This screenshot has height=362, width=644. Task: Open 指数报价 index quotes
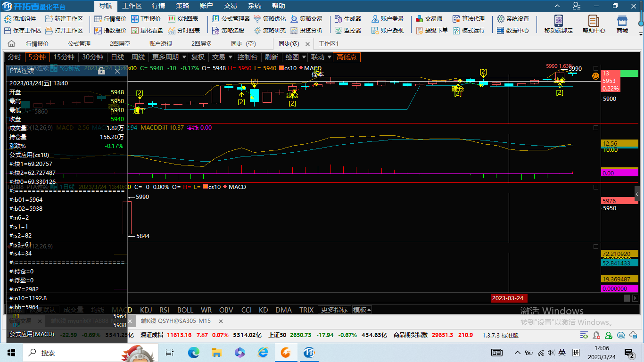click(110, 30)
